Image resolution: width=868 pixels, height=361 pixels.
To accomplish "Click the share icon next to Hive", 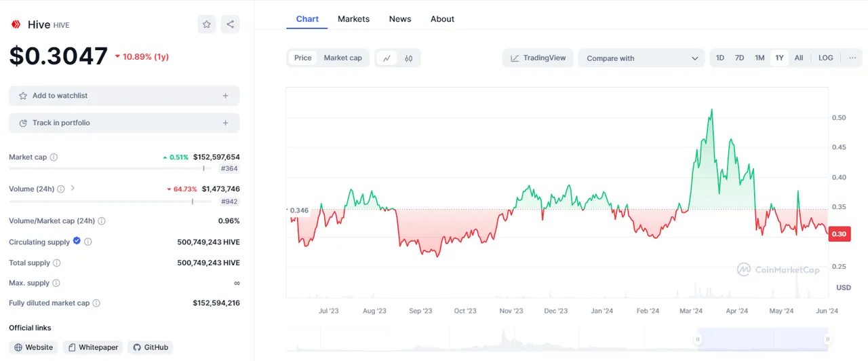I will (x=231, y=24).
